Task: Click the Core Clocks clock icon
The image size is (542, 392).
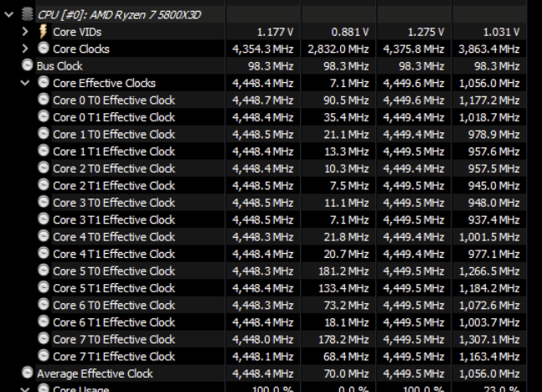Action: (x=44, y=48)
